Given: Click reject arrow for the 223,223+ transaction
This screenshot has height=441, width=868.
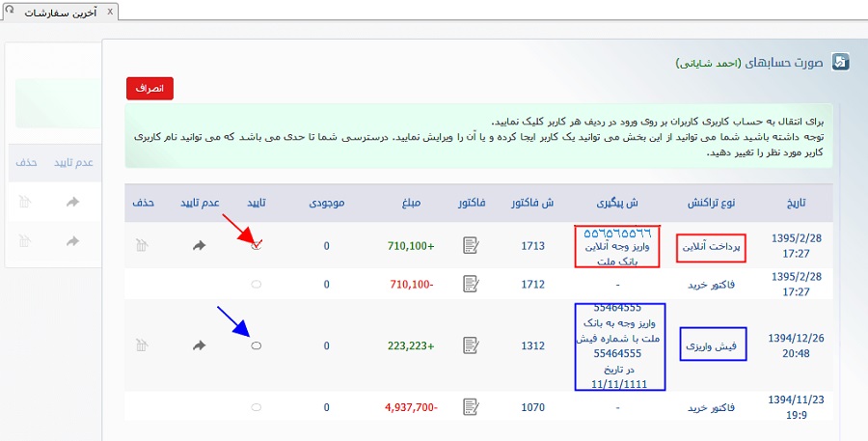Looking at the screenshot, I should coord(199,345).
